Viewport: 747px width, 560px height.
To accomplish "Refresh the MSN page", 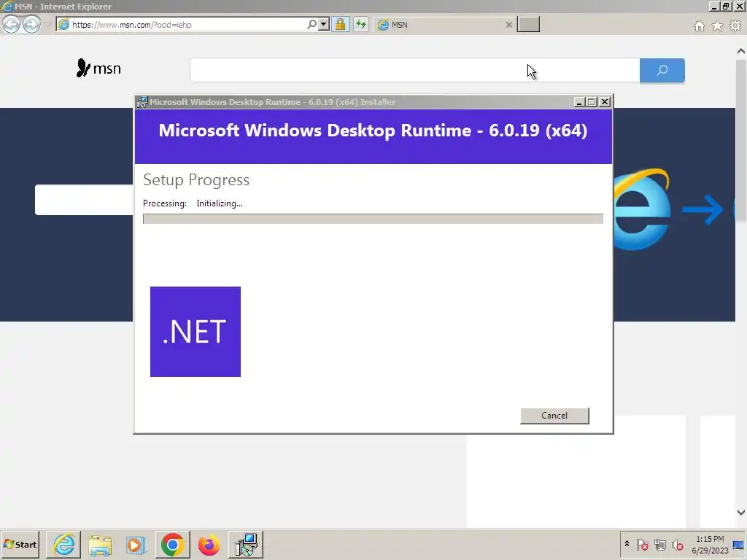I will click(360, 24).
